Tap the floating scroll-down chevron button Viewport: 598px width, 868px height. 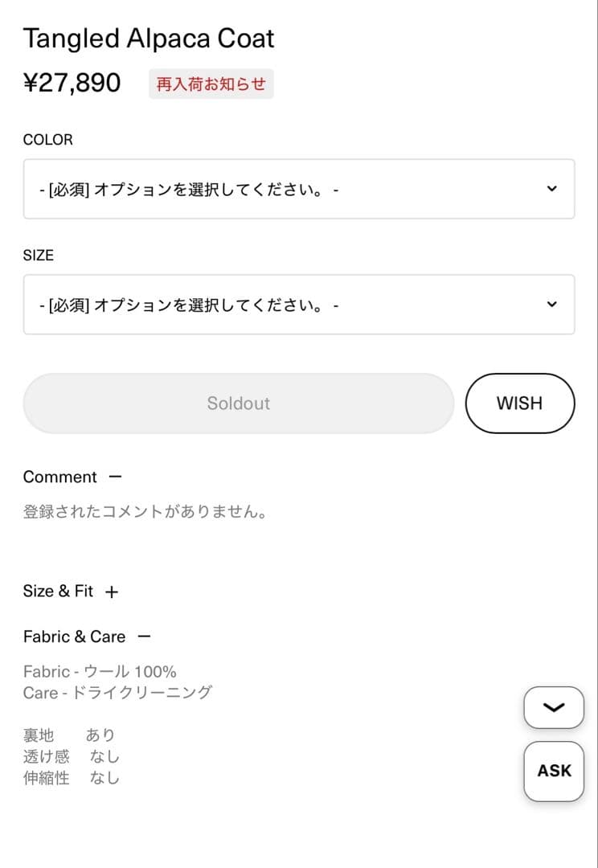pos(554,707)
